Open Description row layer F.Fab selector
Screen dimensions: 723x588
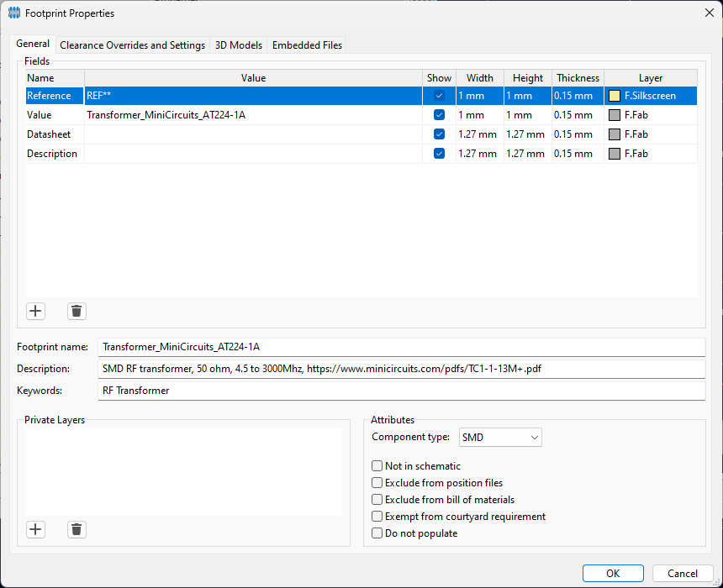coord(651,154)
